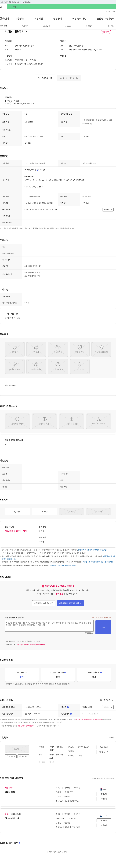Screen dimensions: 116x868
Task: Click the 모성보호시설 icon
Action: [58, 366]
